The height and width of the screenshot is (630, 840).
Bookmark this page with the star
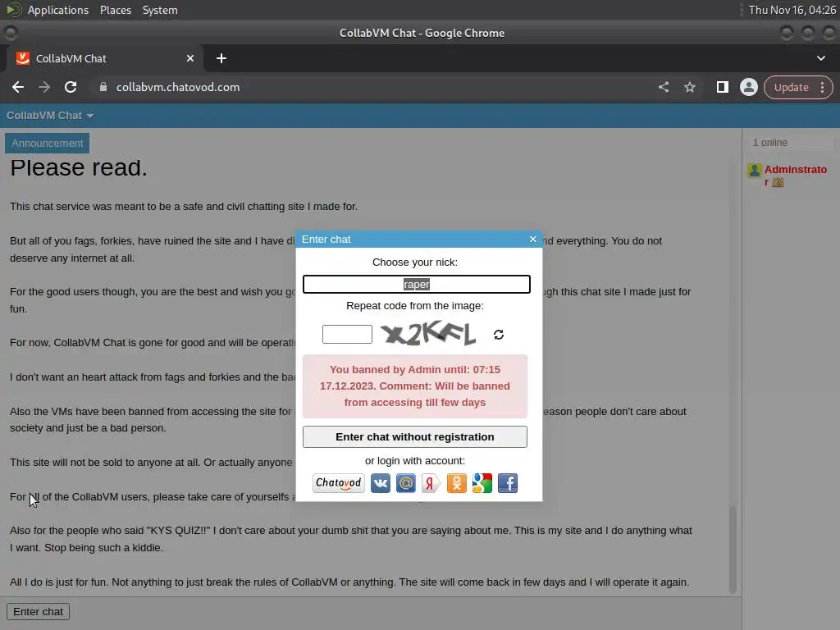[x=689, y=87]
